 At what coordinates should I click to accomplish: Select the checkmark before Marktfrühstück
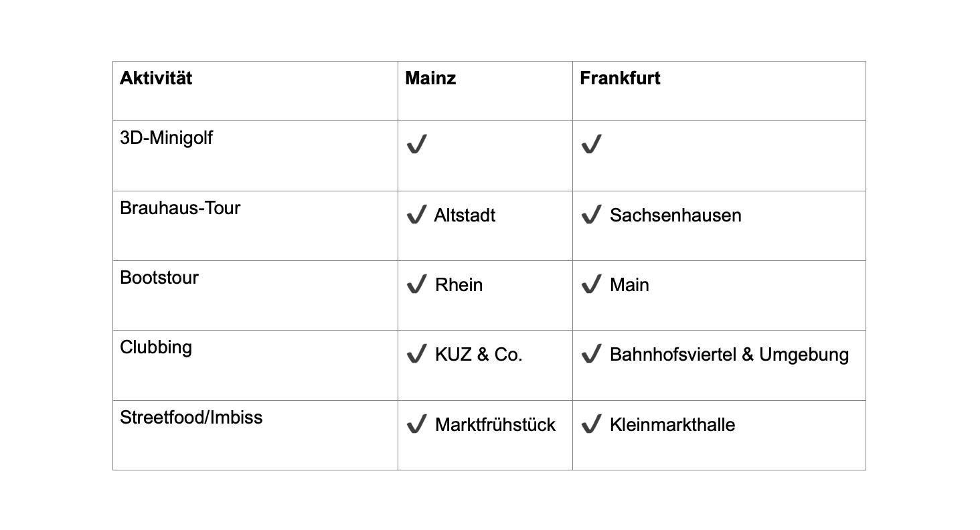(416, 424)
